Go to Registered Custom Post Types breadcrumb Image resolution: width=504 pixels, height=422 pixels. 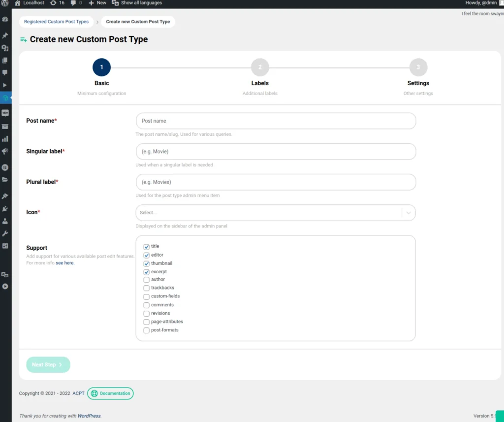pos(56,22)
